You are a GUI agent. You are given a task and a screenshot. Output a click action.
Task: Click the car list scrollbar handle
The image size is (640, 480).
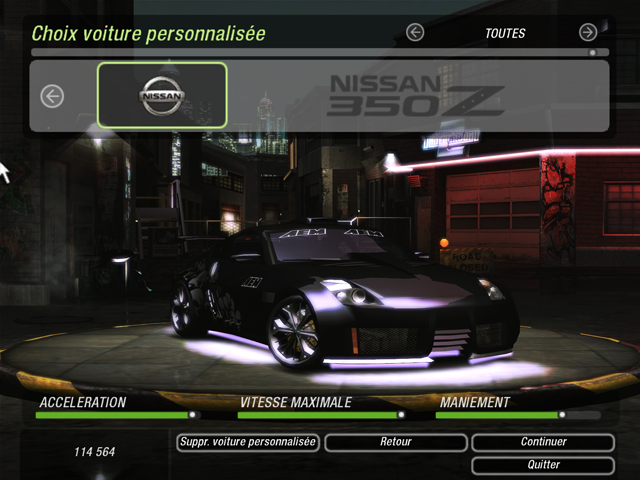tap(592, 53)
